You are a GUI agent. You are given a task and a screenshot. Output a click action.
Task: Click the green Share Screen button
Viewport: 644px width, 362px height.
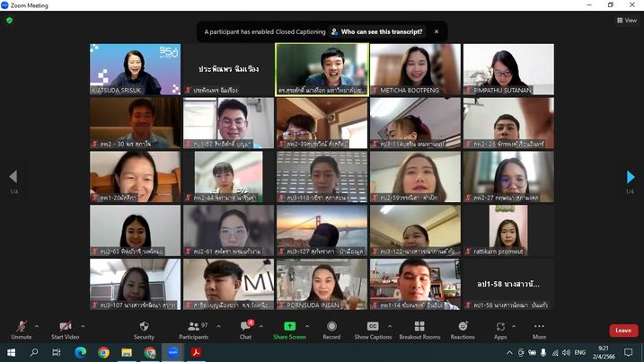(x=289, y=329)
